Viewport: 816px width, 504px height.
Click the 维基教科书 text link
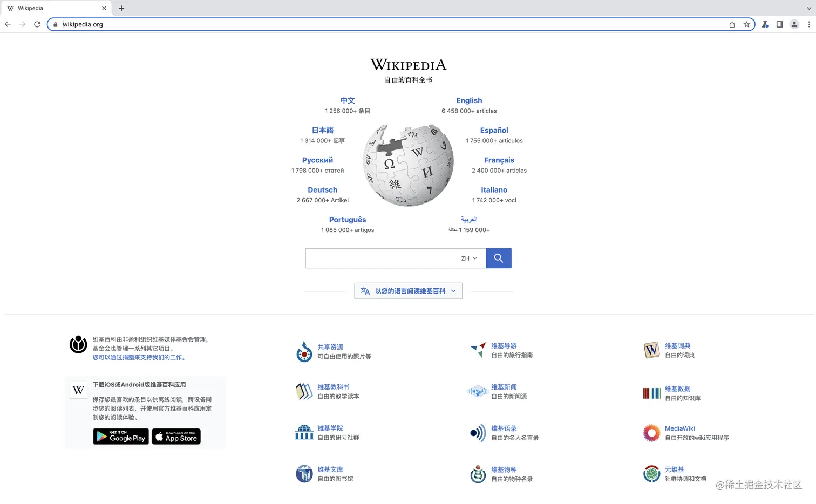pyautogui.click(x=334, y=387)
